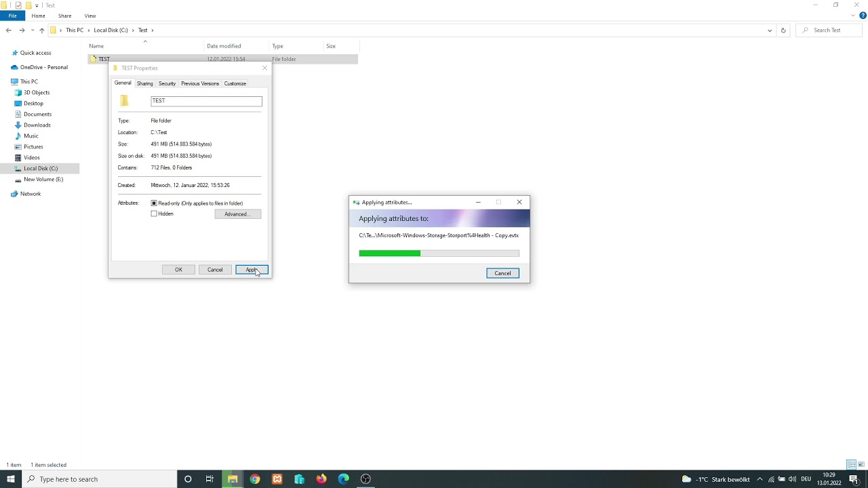Open Cortana circle icon on taskbar

coord(188,479)
